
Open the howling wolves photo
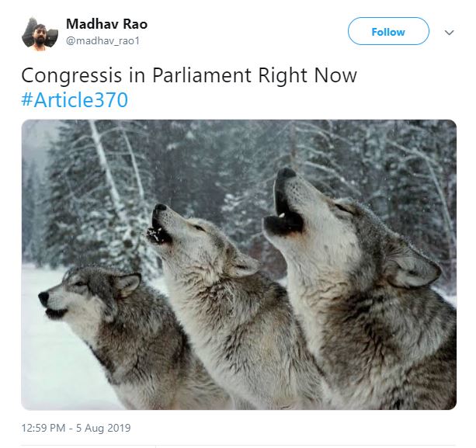pos(238,264)
